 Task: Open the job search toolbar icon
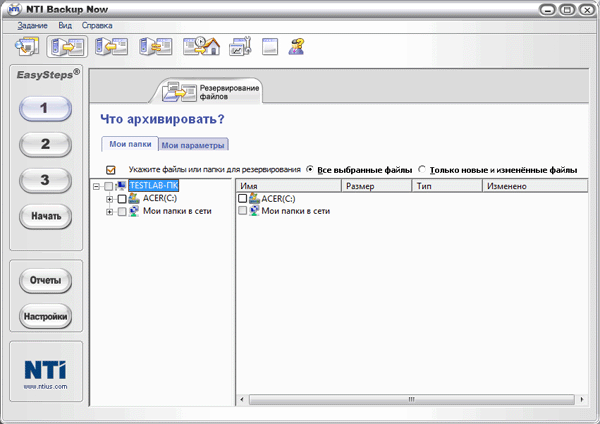pos(27,46)
